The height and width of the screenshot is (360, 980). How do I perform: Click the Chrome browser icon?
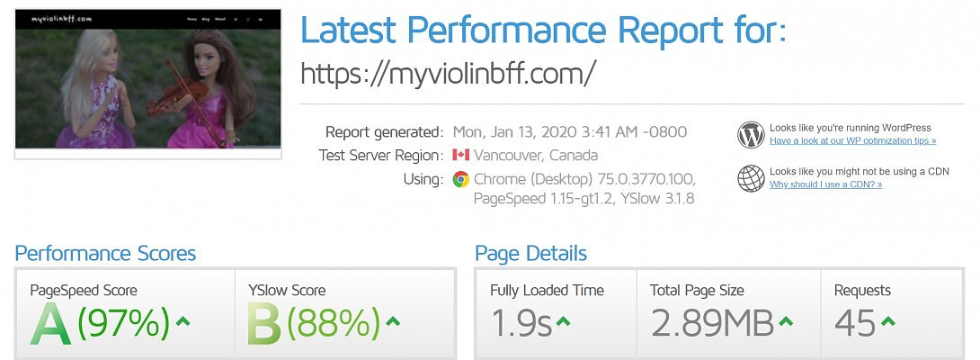point(460,179)
